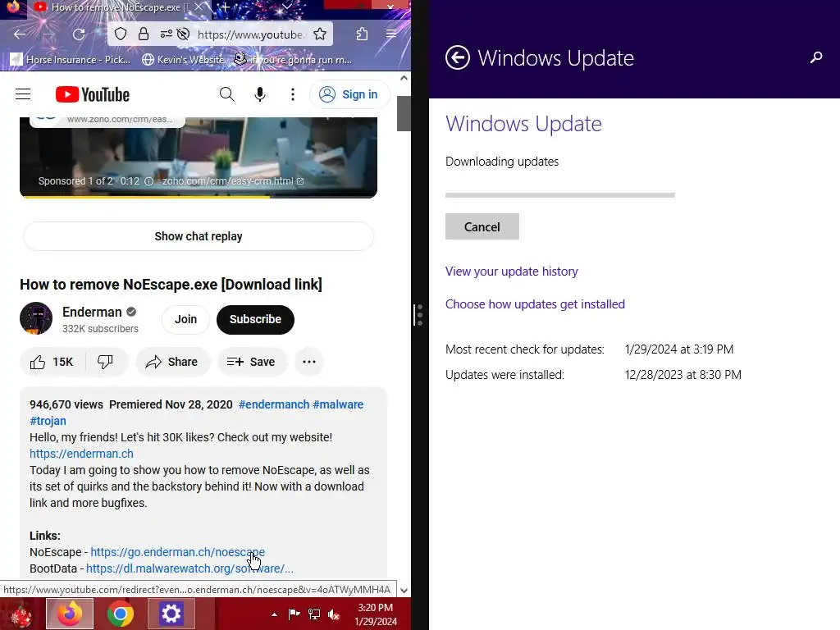Open YouTube search
The width and height of the screenshot is (840, 630).
pyautogui.click(x=226, y=94)
